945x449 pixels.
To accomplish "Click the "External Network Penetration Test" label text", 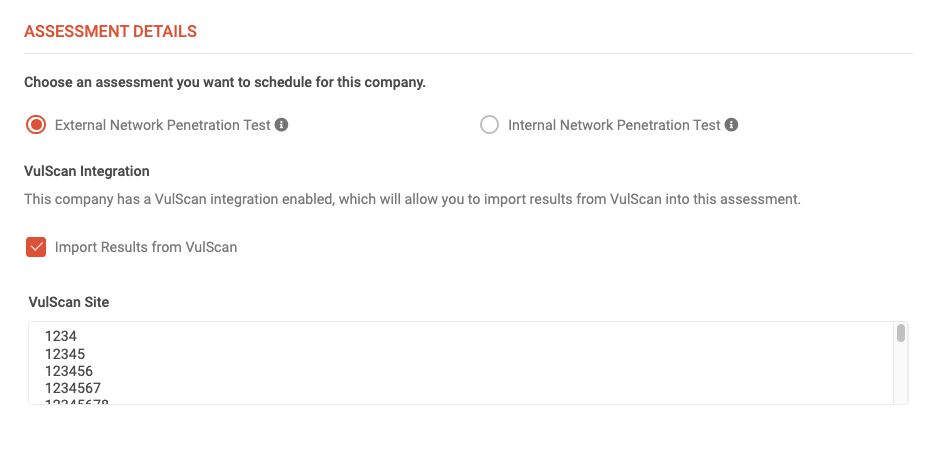I will [162, 126].
